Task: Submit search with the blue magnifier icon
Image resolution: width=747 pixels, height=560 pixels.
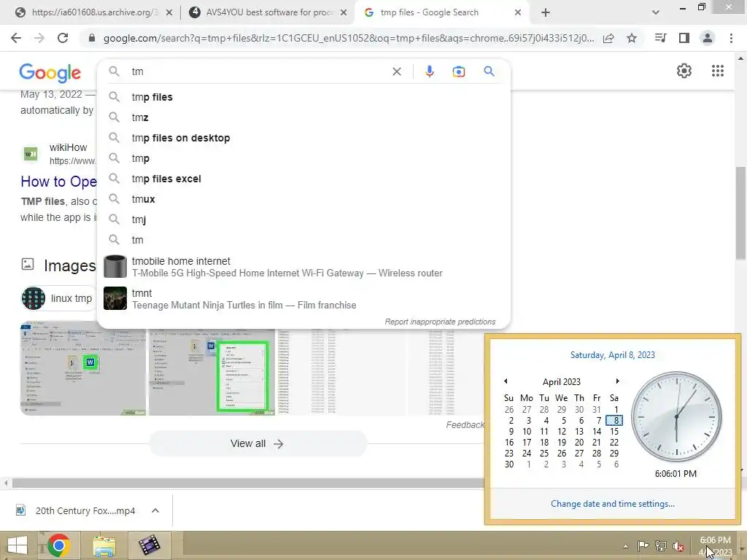Action: pos(489,71)
